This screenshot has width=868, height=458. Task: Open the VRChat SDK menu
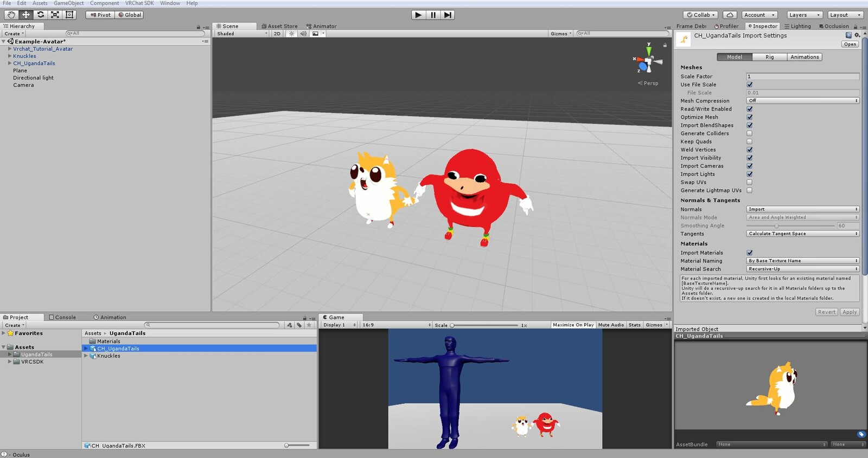[139, 3]
